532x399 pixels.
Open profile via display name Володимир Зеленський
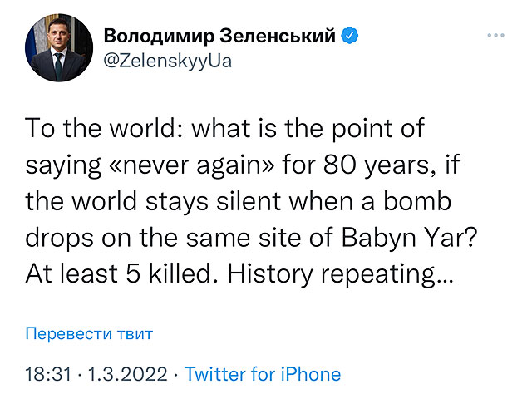(x=219, y=36)
